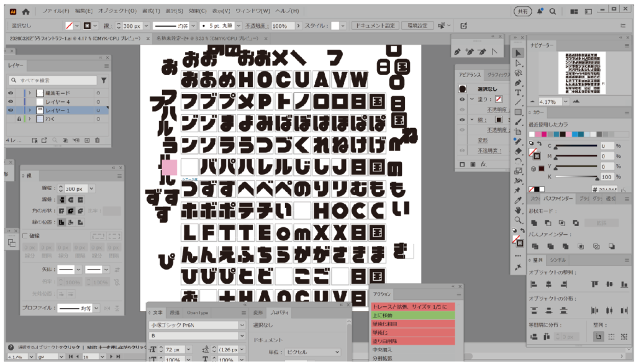The width and height of the screenshot is (636, 364).
Task: Click the layer filter funnel icon
Action: [104, 81]
